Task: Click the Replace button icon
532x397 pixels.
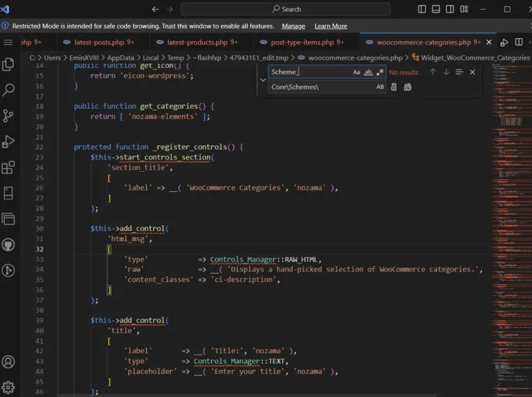Action: click(x=393, y=87)
